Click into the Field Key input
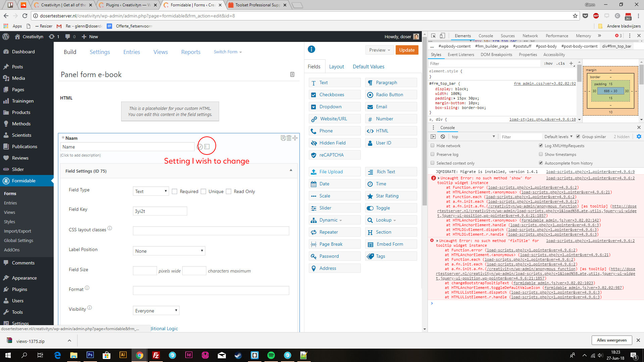Viewport: 644px width, 362px height. click(x=160, y=211)
